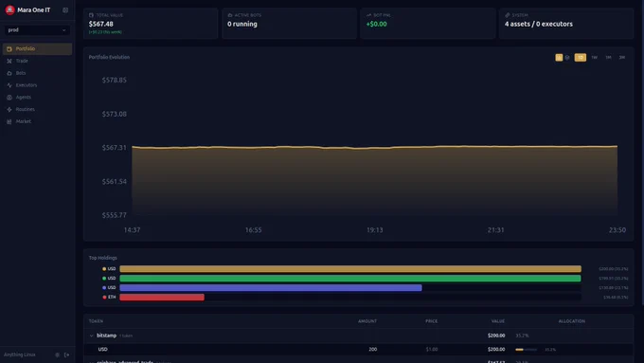Click the Total Value card icon

pos(91,15)
